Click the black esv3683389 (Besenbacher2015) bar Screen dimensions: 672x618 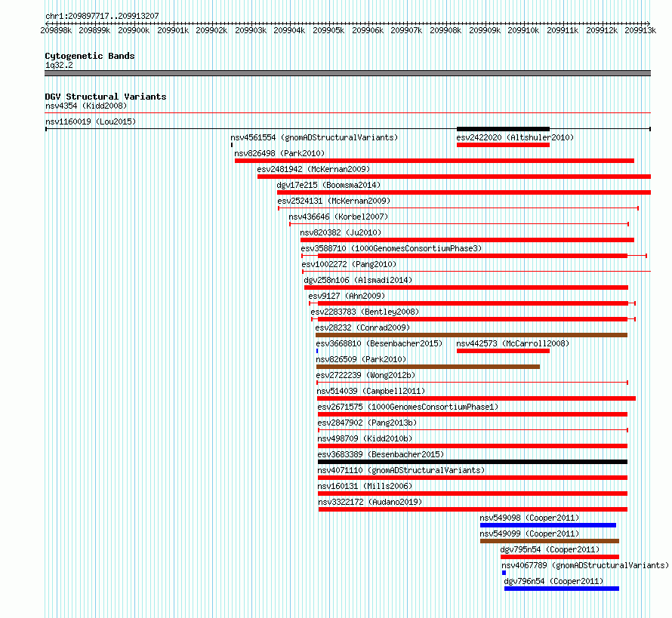click(x=472, y=462)
